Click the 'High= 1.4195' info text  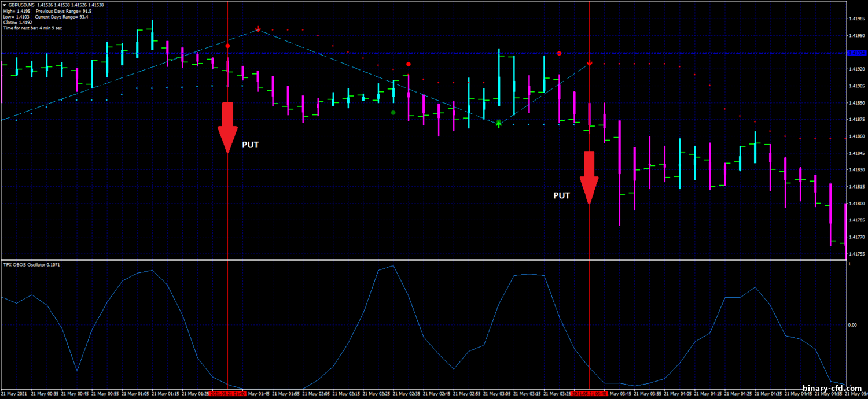point(16,11)
